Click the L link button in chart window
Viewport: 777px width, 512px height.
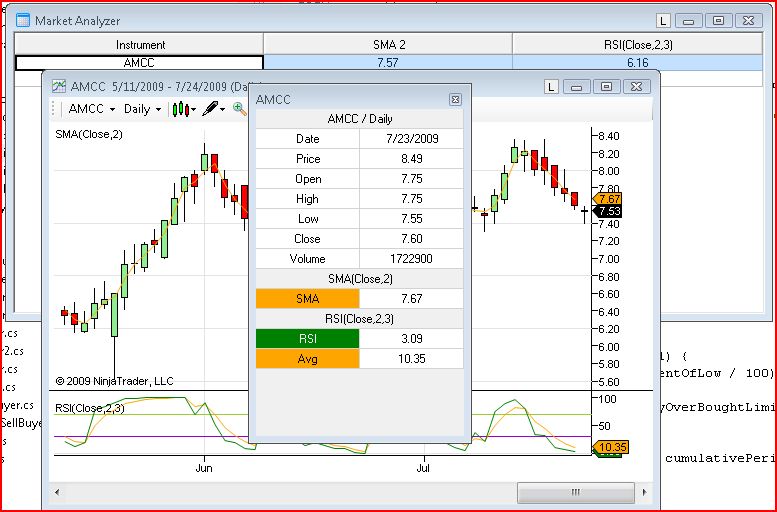click(x=551, y=87)
